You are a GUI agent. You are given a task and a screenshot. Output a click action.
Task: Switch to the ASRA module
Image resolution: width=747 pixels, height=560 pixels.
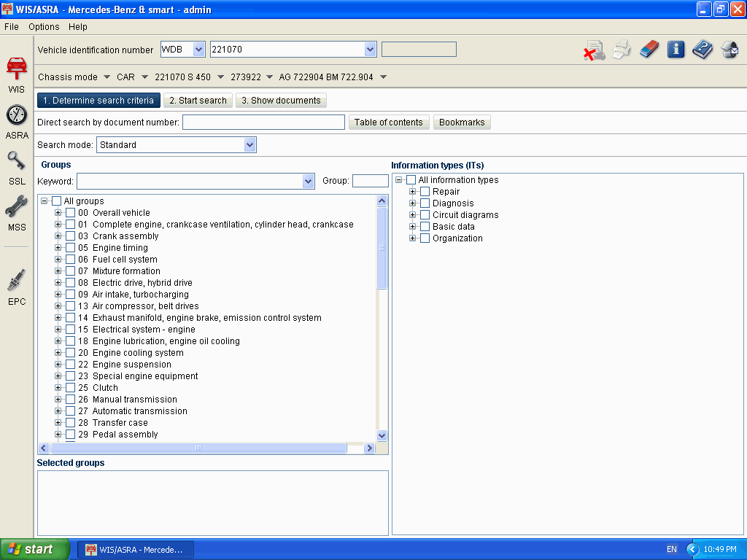coord(17,121)
